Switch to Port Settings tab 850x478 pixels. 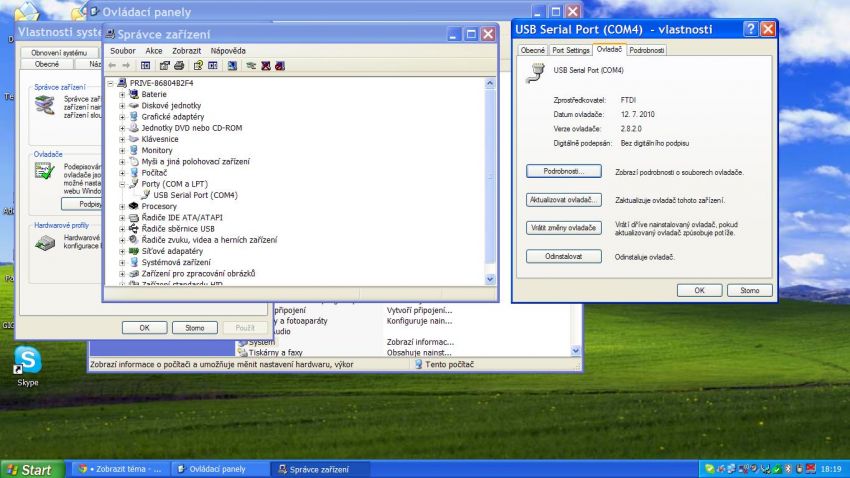coord(570,50)
